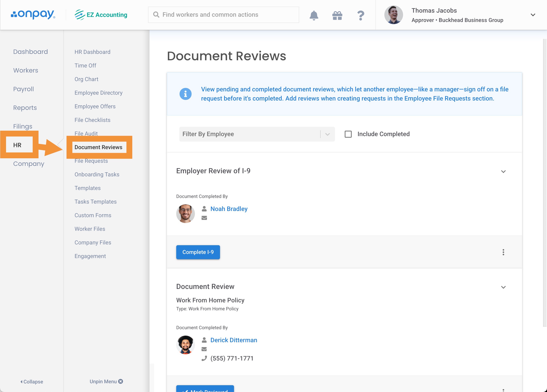Click the EZ Accounting logo
Image resolution: width=547 pixels, height=392 pixels.
tap(101, 15)
